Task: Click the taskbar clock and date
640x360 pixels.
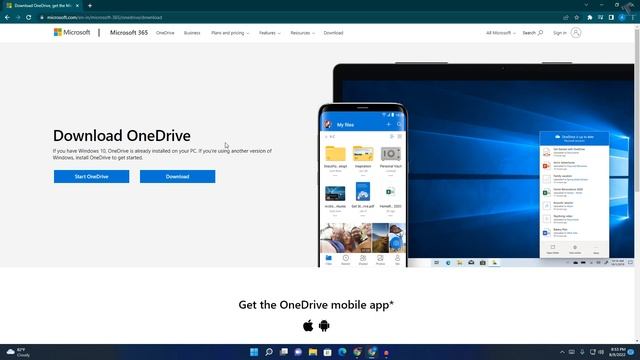Action: [617, 352]
